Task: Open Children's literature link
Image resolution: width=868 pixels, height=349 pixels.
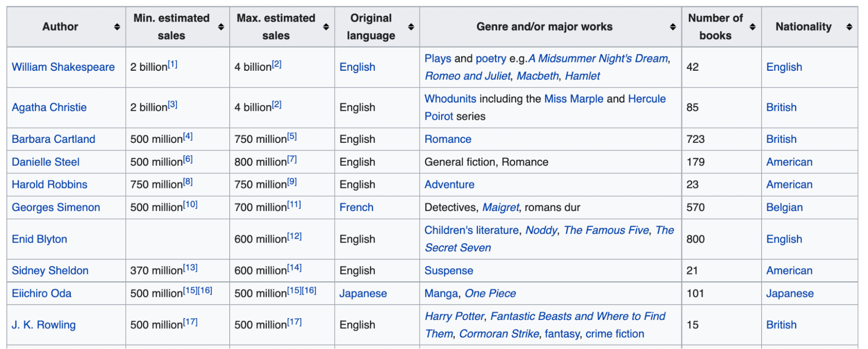Action: click(x=472, y=230)
